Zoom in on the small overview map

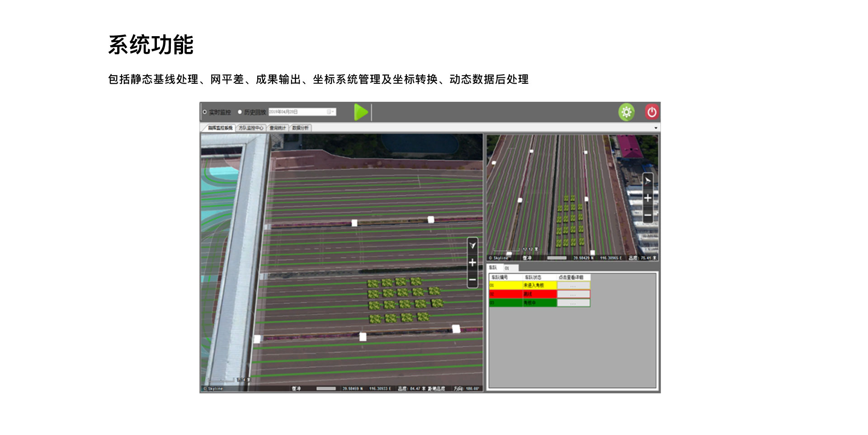pos(647,198)
